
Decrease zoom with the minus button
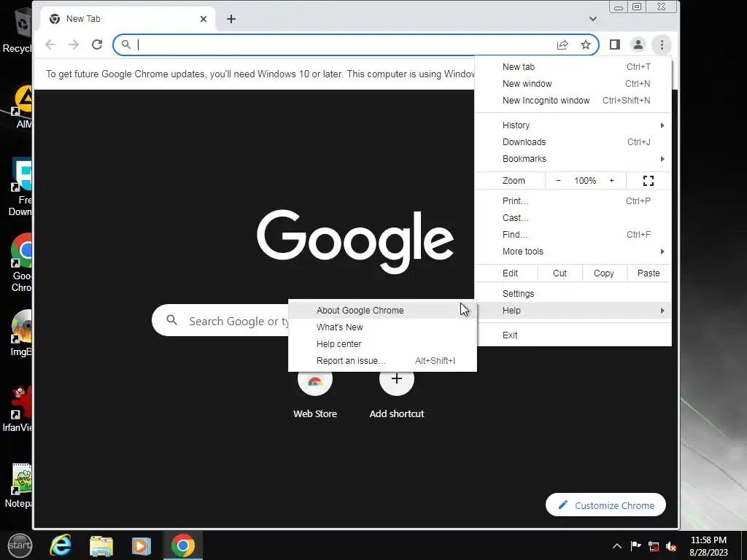click(x=558, y=181)
